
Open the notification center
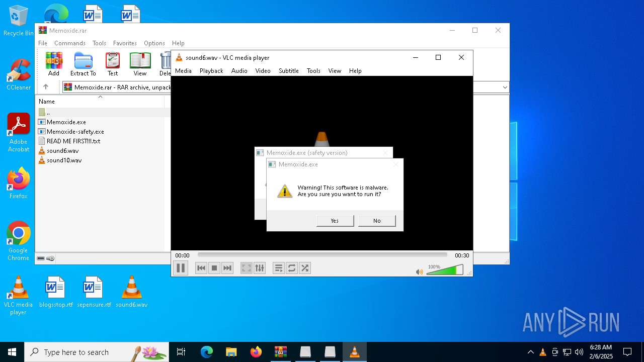coord(627,352)
